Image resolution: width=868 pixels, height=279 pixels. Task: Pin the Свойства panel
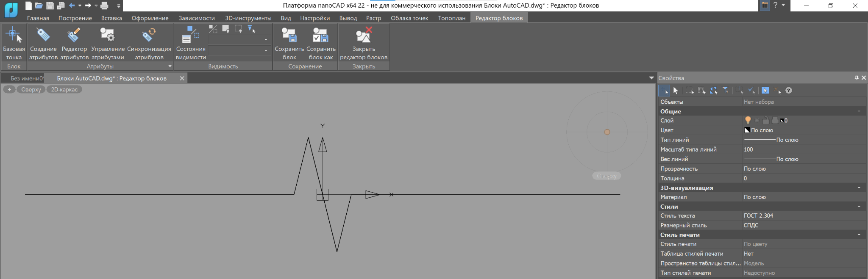point(857,78)
